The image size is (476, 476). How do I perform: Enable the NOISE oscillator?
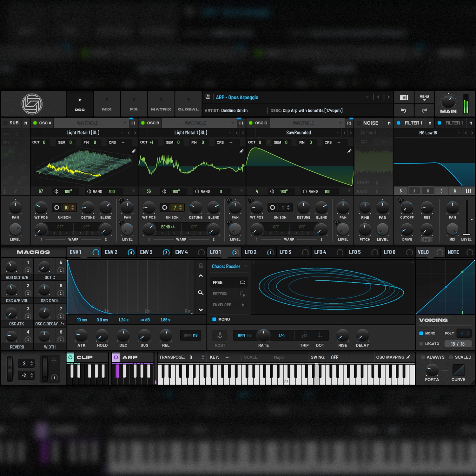point(359,123)
